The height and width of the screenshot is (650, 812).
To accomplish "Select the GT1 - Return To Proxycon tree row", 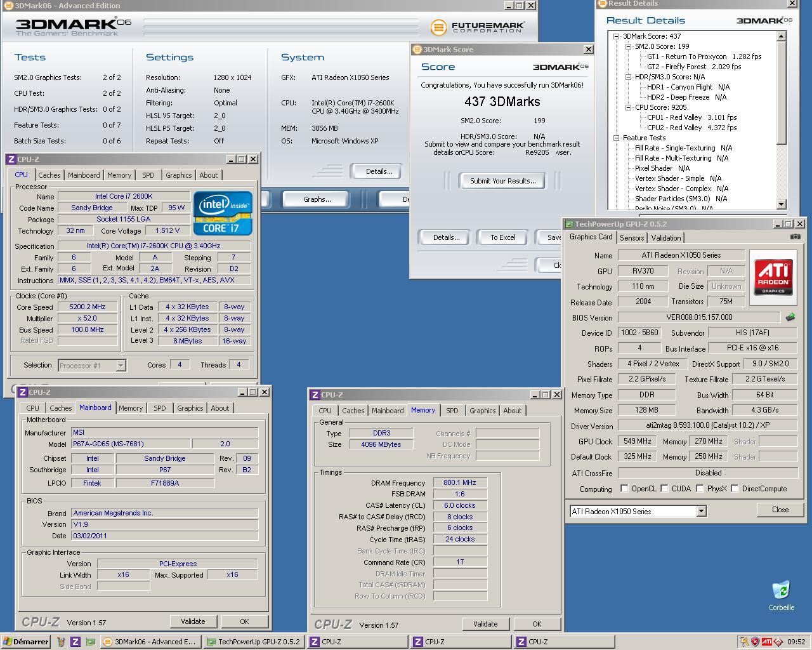I will click(x=704, y=56).
